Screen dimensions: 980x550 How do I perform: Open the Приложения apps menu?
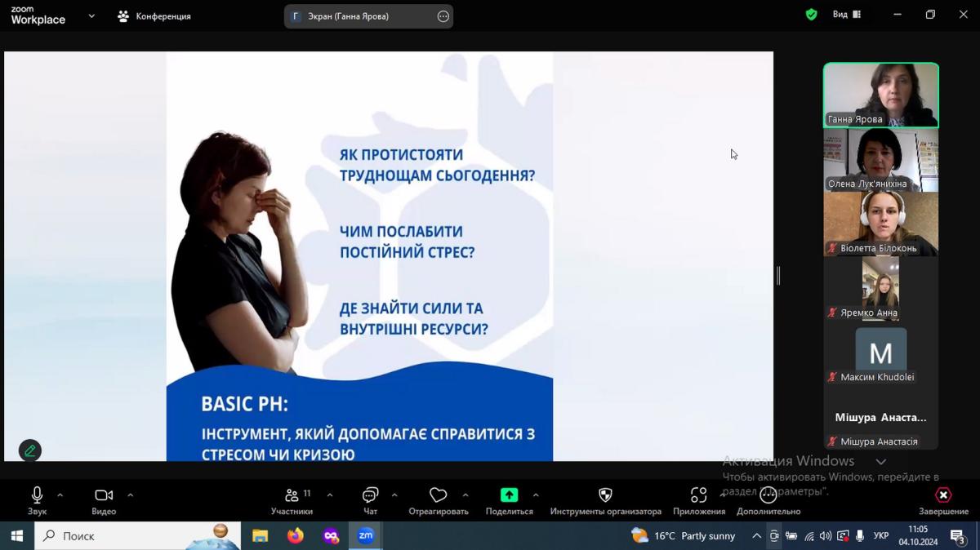point(699,501)
